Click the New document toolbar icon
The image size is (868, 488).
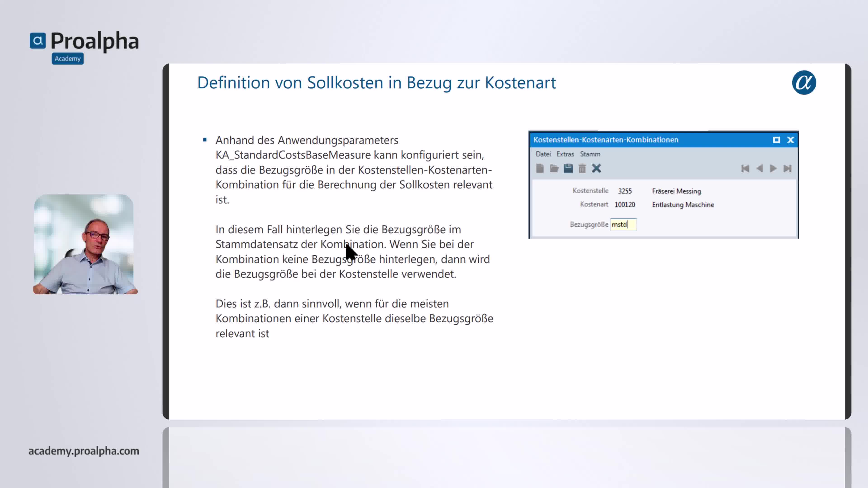click(540, 168)
